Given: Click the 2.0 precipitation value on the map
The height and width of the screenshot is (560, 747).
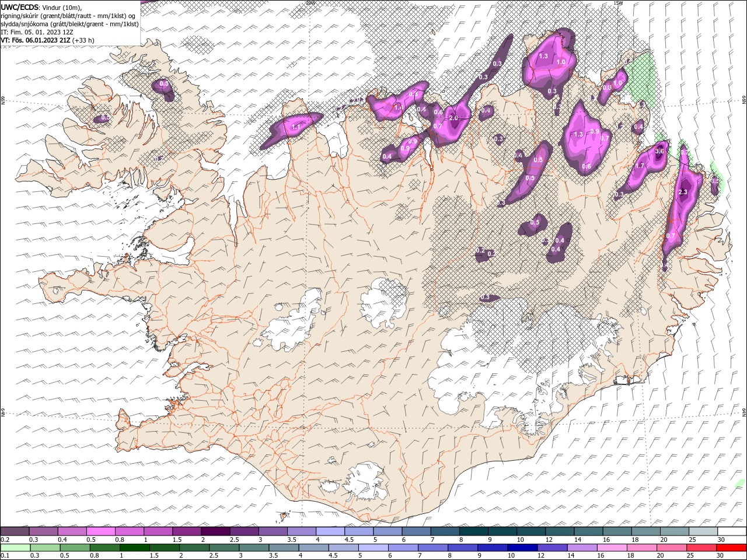Looking at the screenshot, I should 453,118.
